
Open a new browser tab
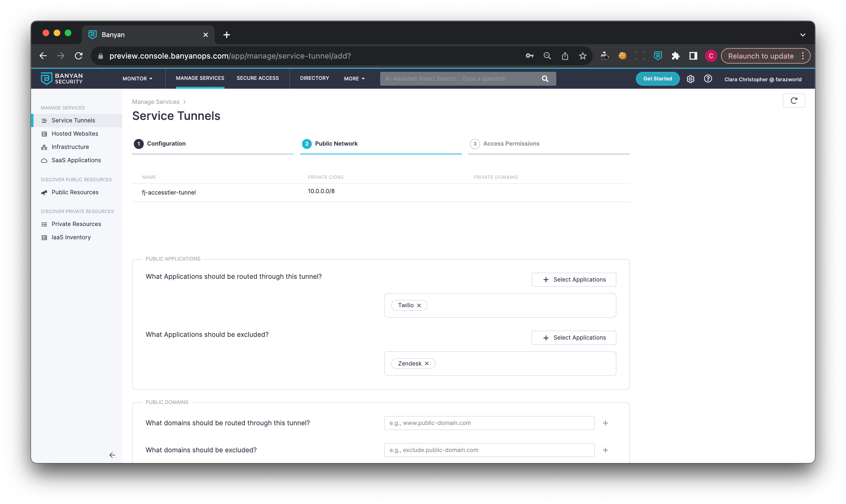(227, 35)
